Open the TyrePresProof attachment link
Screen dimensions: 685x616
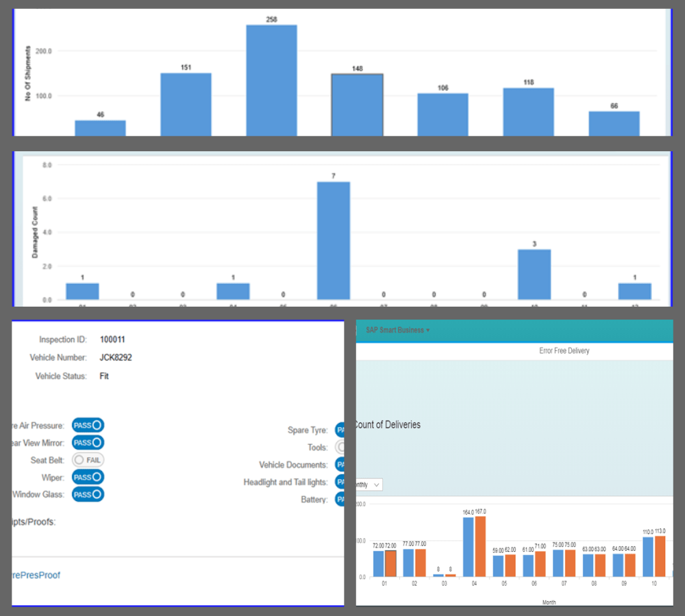tap(36, 575)
